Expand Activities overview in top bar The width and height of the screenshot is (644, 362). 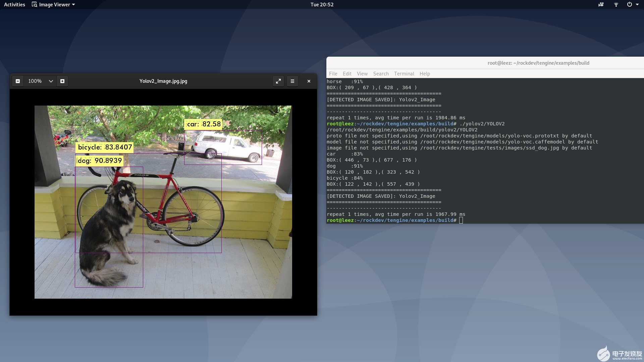point(15,5)
